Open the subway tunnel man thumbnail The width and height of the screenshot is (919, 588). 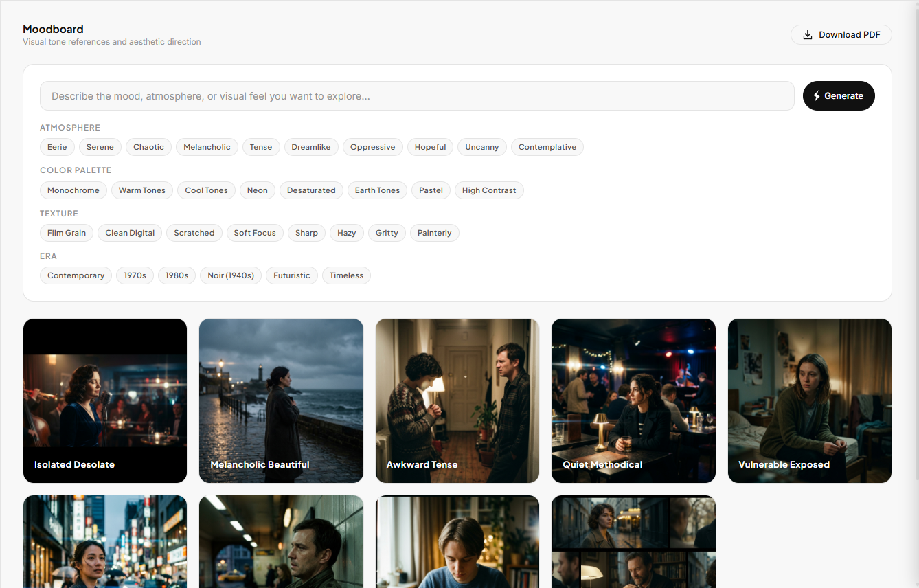(x=281, y=542)
